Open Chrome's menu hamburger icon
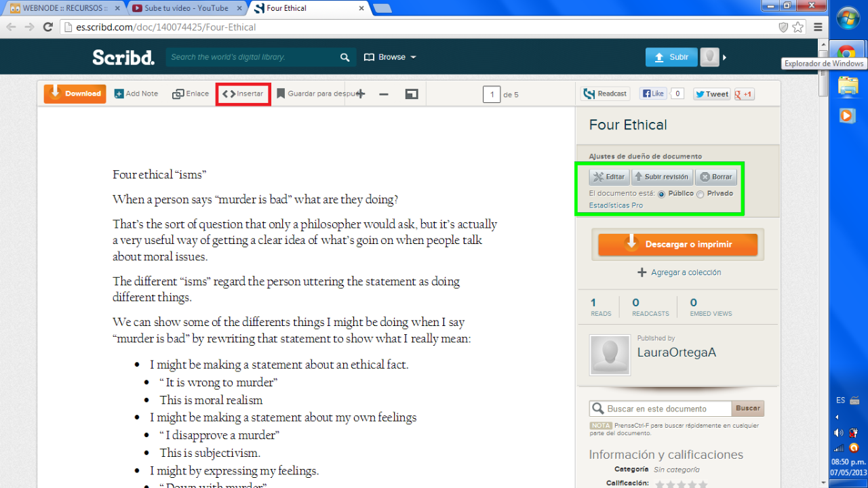The image size is (868, 488). [818, 27]
